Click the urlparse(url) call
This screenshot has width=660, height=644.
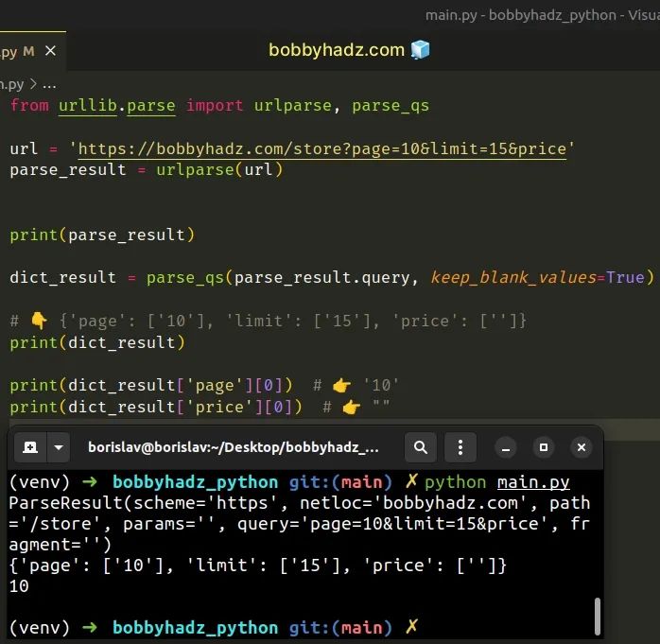219,169
